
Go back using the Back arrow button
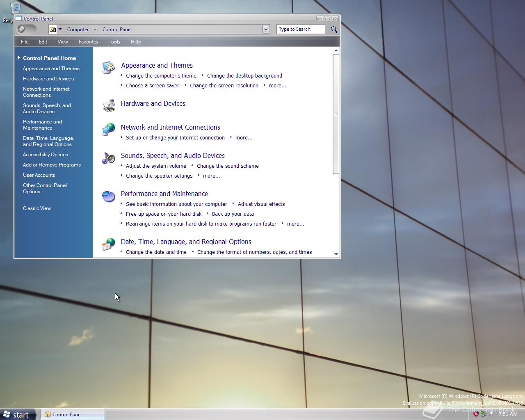pyautogui.click(x=22, y=29)
